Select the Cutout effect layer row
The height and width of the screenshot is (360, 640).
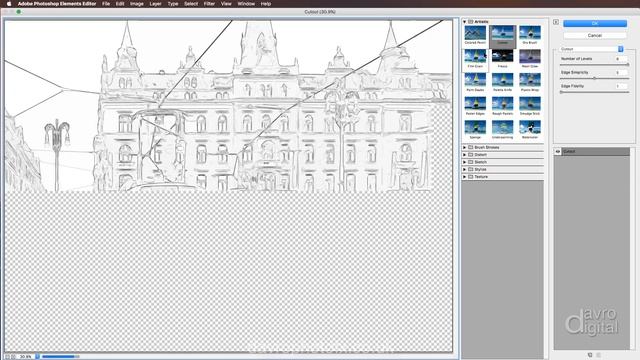[592, 152]
